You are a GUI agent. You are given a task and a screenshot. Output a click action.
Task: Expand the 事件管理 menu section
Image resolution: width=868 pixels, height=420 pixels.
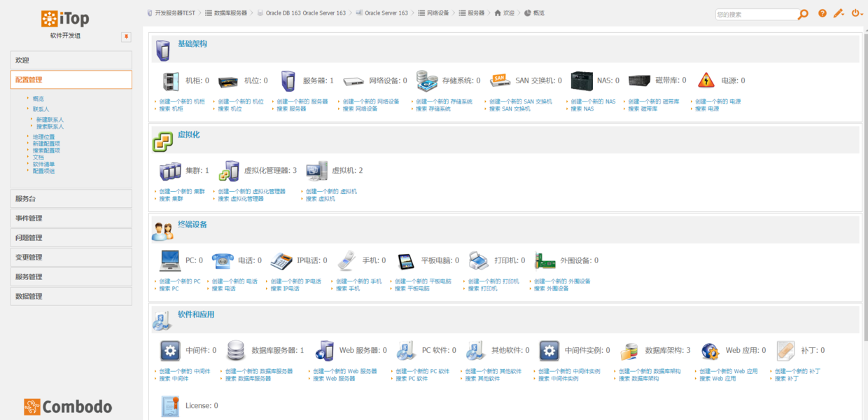pos(71,218)
